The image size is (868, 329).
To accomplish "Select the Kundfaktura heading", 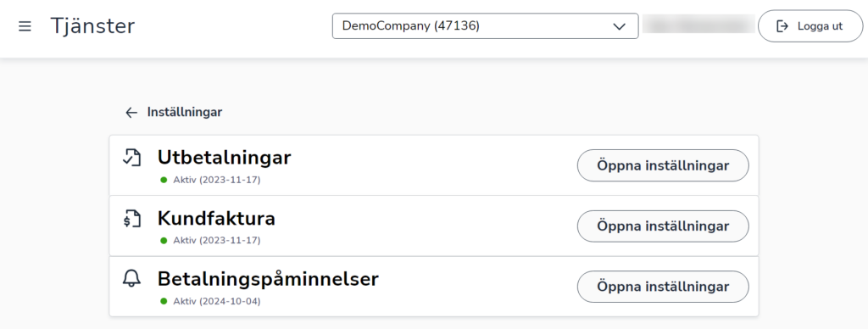I will pos(216,218).
